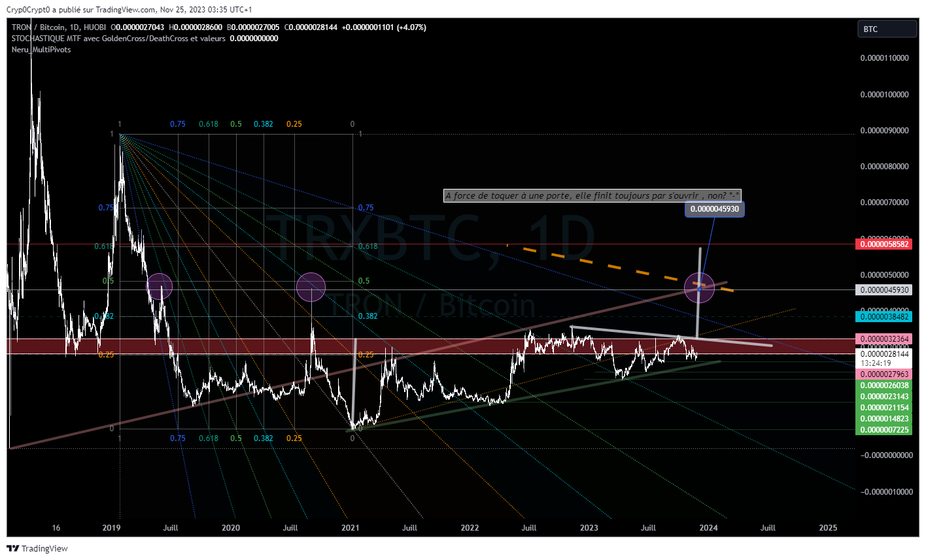
Task: Click the 2021 label on time axis
Action: click(x=350, y=527)
